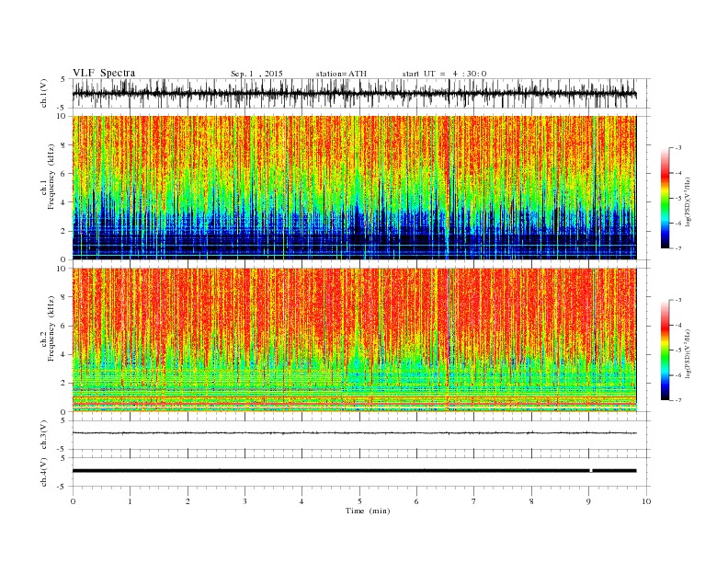Click the ch.2 spectrogram color scale bar
The image size is (728, 563).
point(665,350)
